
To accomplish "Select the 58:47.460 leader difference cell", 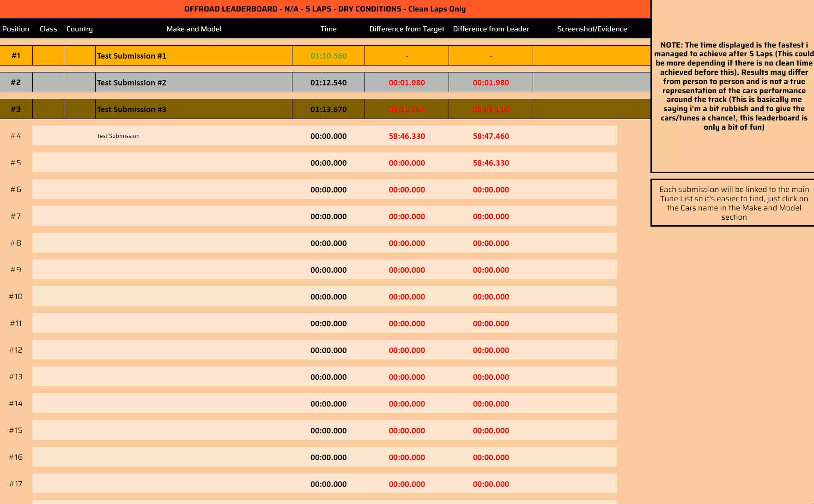I will coord(491,136).
